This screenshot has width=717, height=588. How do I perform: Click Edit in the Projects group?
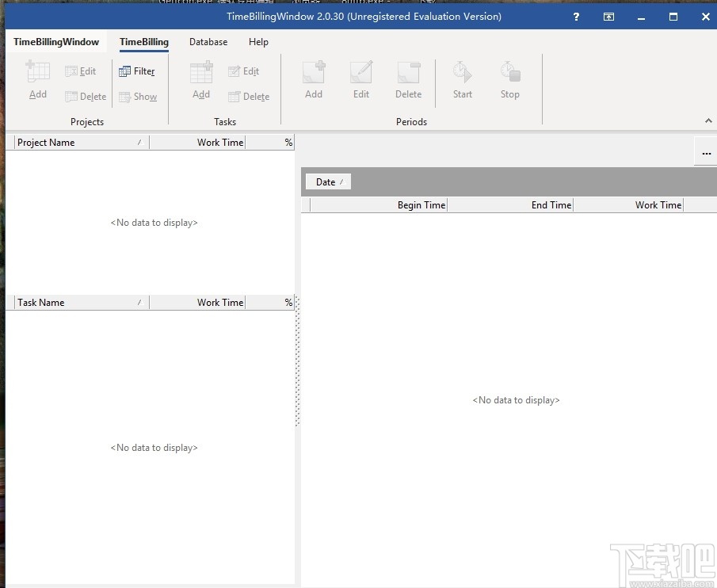click(x=81, y=71)
